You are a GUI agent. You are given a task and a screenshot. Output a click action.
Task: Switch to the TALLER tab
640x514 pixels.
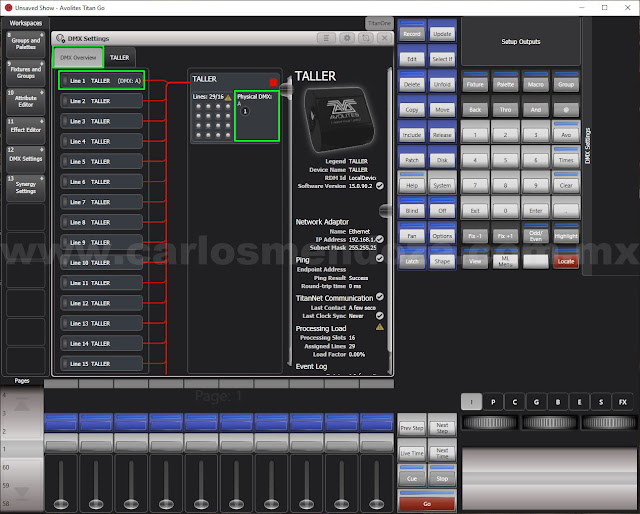click(120, 58)
